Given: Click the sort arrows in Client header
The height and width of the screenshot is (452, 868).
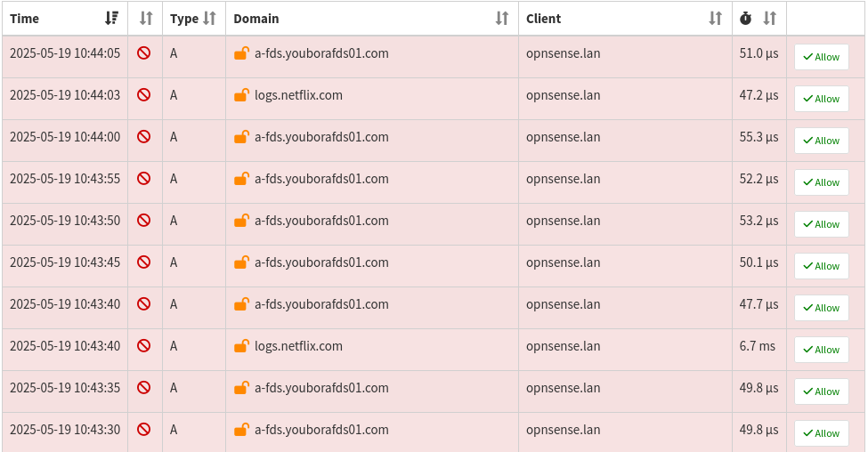Looking at the screenshot, I should 716,18.
